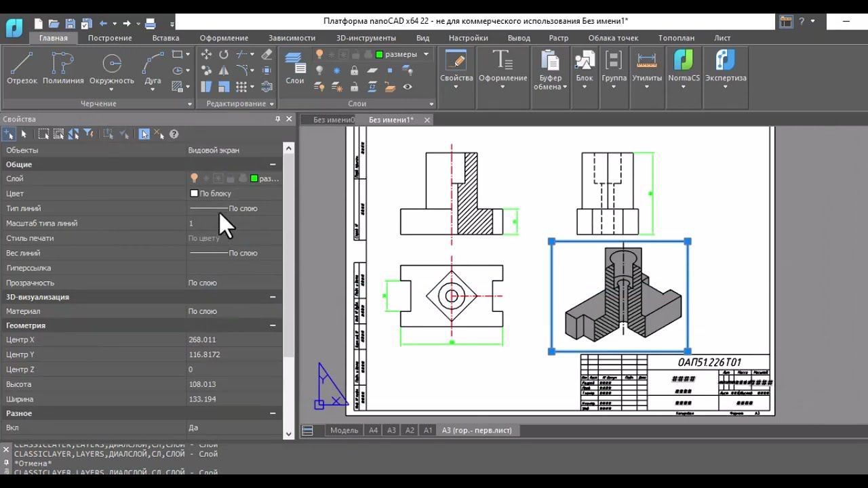Image resolution: width=868 pixels, height=488 pixels.
Task: Toggle the eye icon in Слои panel
Action: [x=408, y=87]
